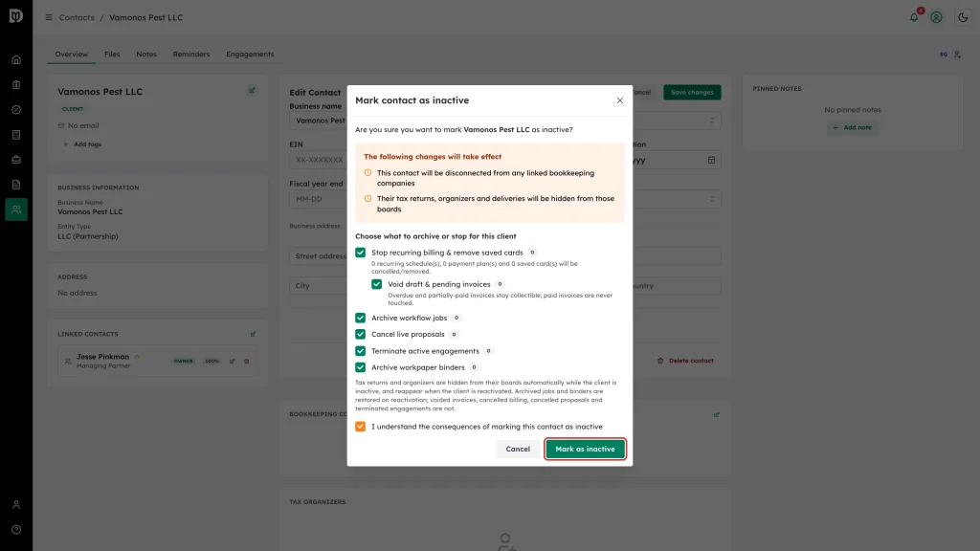
Task: Cancel the mark inactive dialog
Action: [x=518, y=450]
